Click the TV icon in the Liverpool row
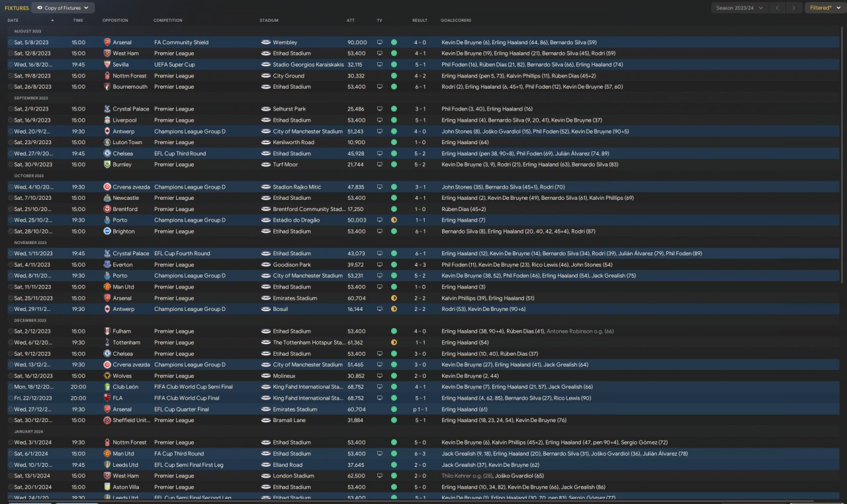 click(x=380, y=120)
